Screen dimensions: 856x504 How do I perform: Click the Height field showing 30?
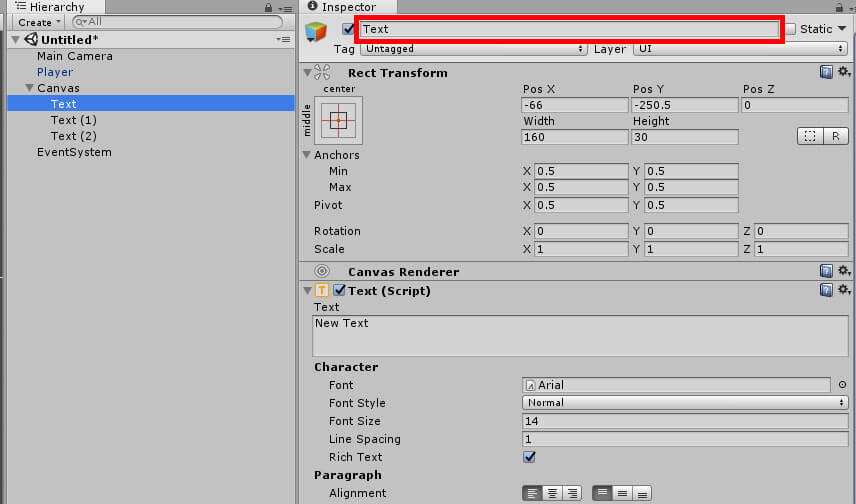point(685,137)
